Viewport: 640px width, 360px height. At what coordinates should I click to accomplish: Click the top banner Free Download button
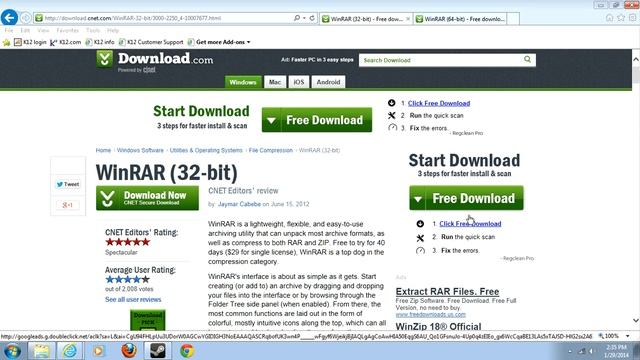[317, 120]
